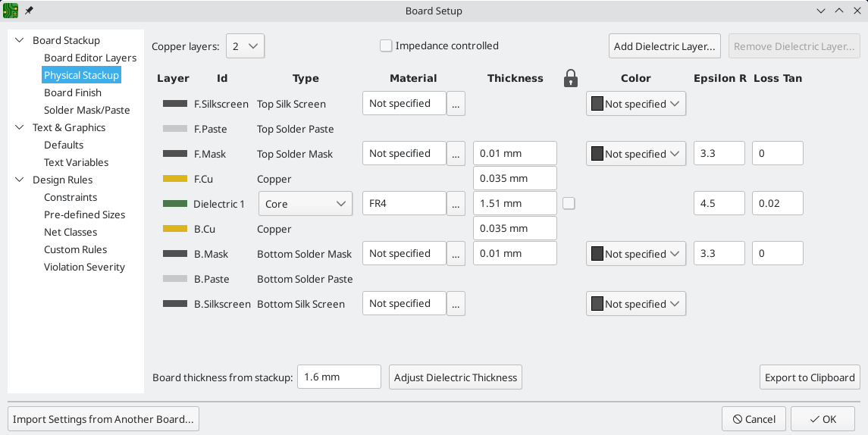Click Add Dielectric Layer button
This screenshot has height=435, width=868.
click(664, 46)
